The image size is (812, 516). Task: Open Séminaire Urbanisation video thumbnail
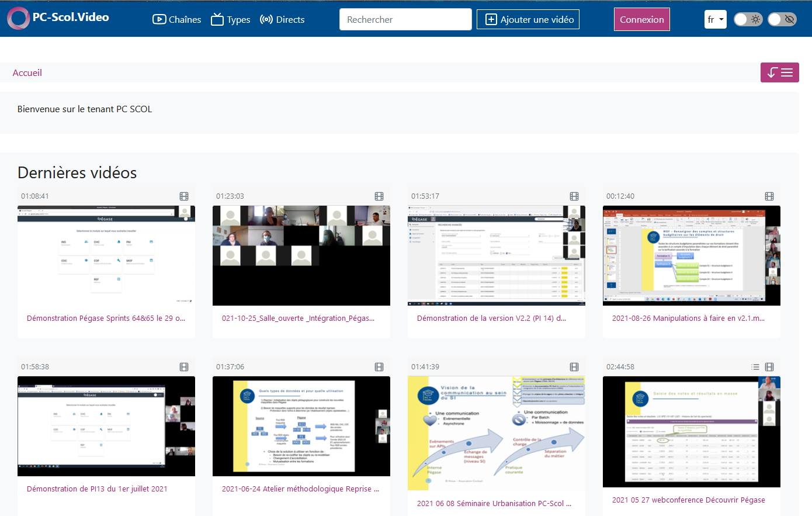pos(496,433)
